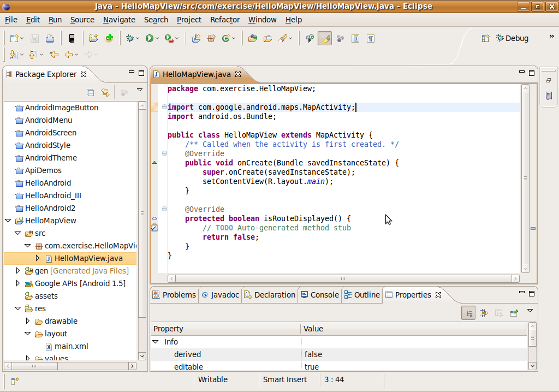Toggle Show Categories in Properties view

(468, 313)
